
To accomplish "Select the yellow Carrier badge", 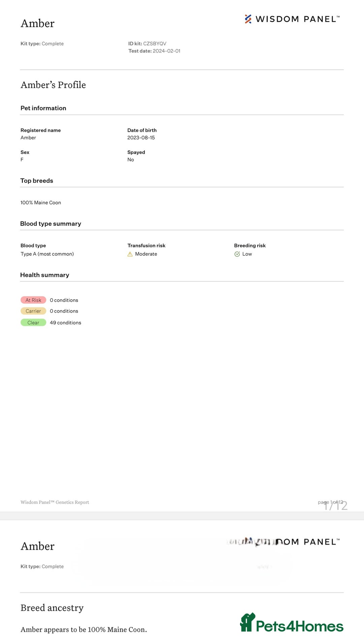I will [x=33, y=311].
